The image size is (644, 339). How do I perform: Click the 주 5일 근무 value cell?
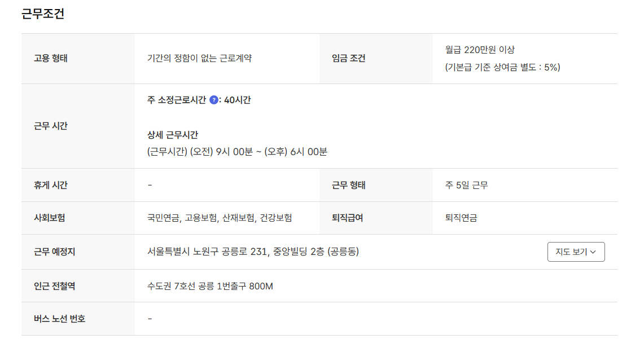pos(465,184)
